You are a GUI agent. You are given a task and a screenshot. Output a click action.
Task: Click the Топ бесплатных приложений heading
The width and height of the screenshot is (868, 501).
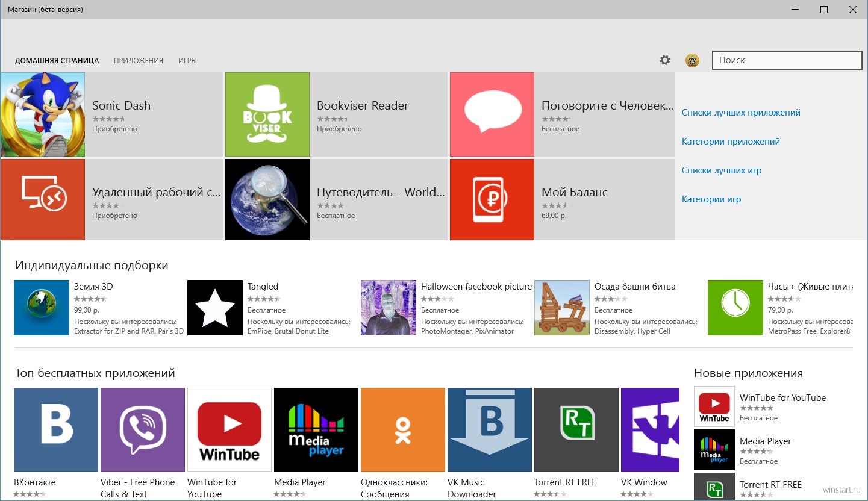[95, 373]
